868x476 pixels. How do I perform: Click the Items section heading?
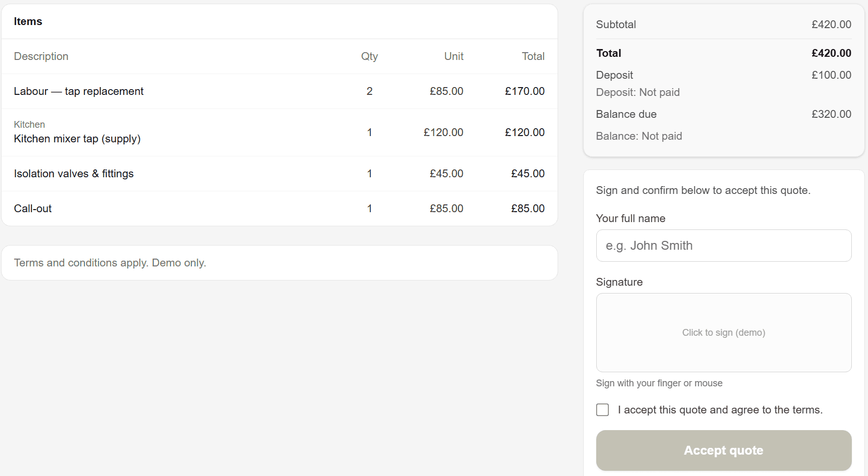pyautogui.click(x=28, y=21)
